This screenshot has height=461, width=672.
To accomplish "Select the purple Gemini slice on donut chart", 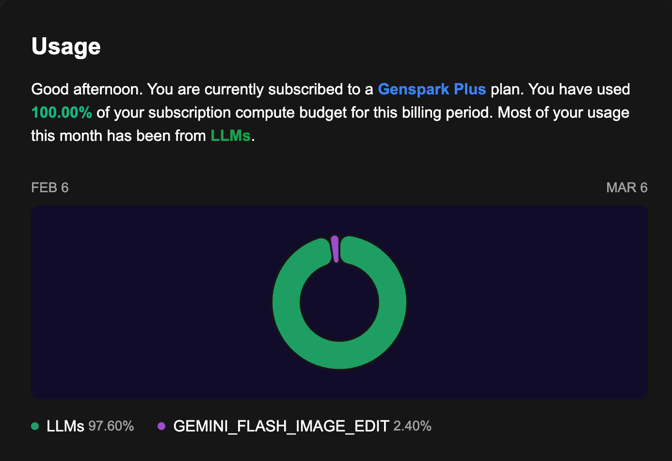I will [x=335, y=249].
